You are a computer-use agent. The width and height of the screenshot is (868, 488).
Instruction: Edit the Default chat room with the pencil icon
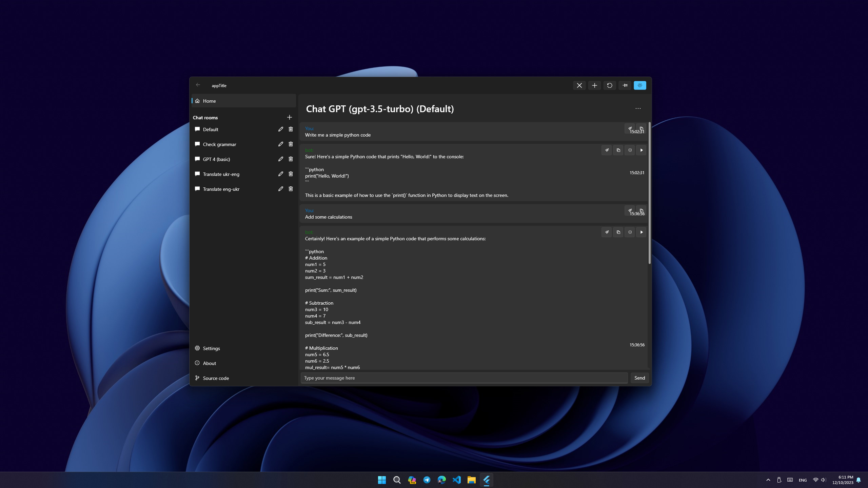pyautogui.click(x=280, y=129)
